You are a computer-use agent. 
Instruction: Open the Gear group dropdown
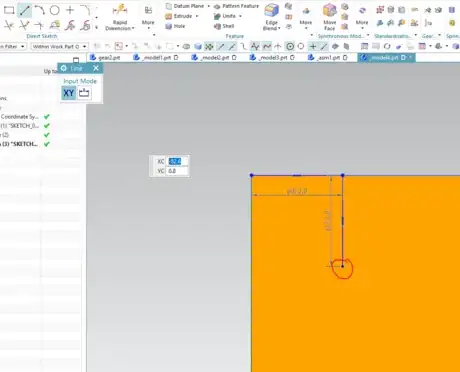(439, 35)
